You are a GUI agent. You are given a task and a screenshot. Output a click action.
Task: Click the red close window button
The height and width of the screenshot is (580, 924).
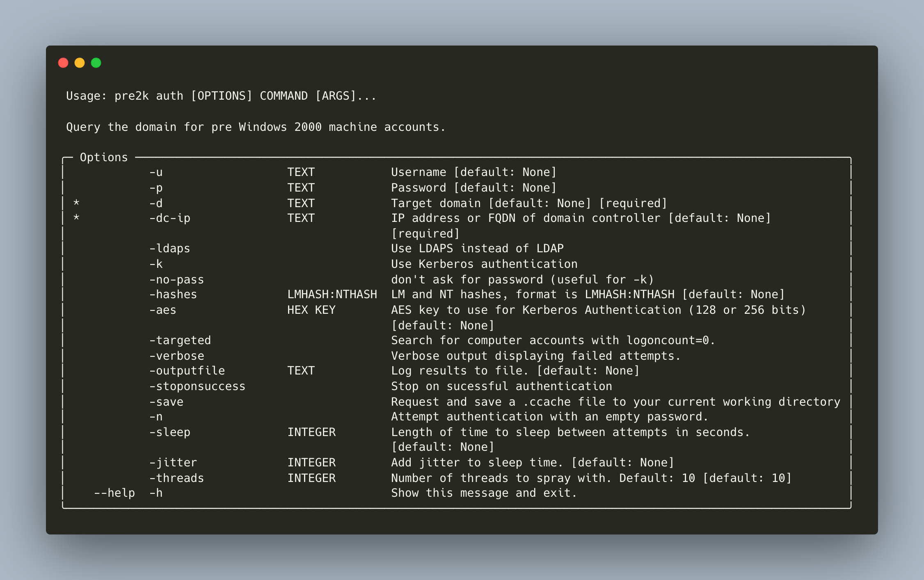[63, 63]
